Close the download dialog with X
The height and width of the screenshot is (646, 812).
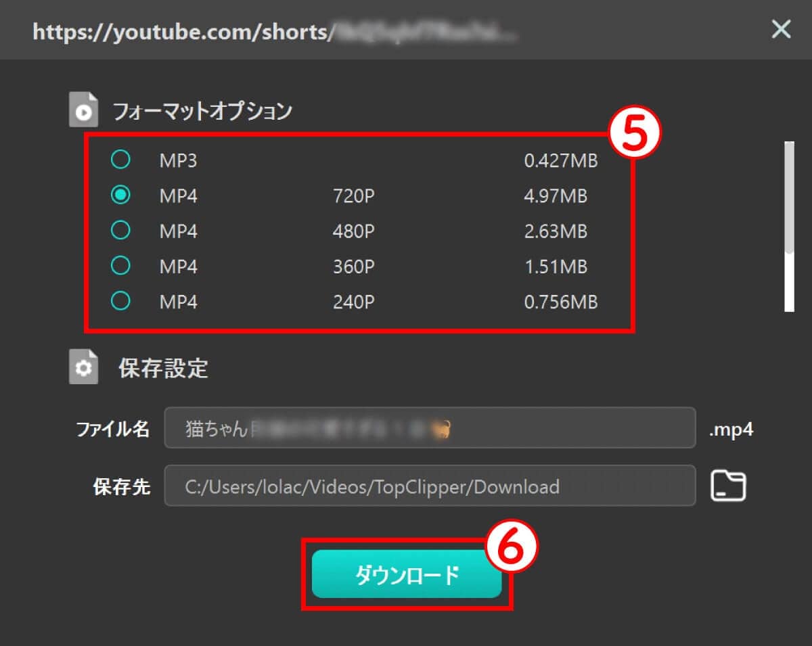click(x=781, y=30)
